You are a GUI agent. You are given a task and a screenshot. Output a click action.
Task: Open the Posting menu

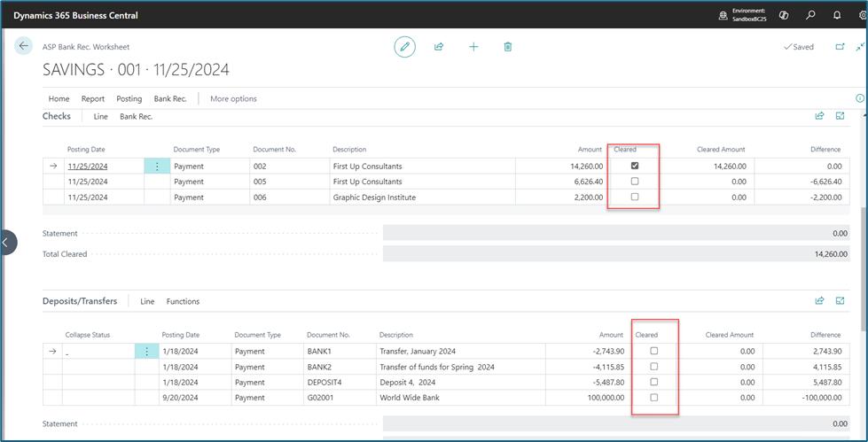(x=129, y=99)
